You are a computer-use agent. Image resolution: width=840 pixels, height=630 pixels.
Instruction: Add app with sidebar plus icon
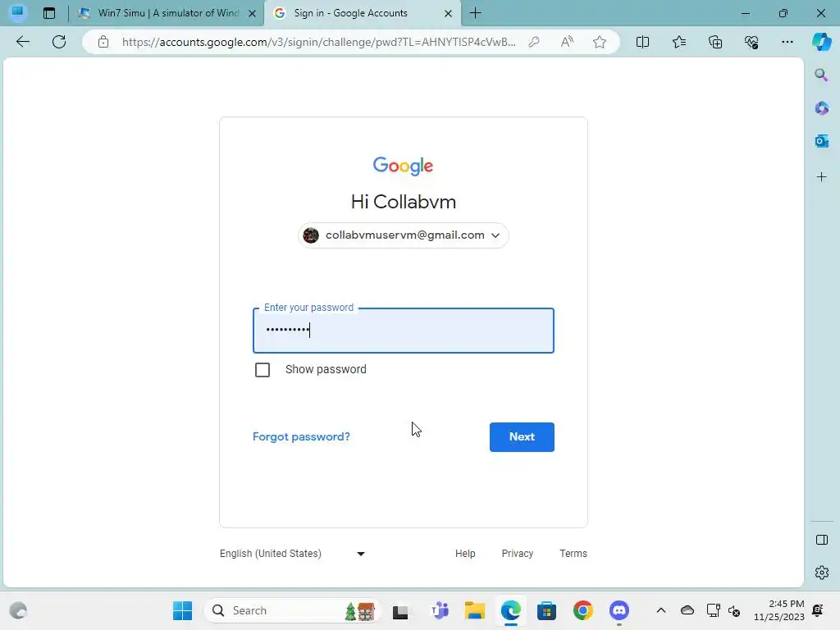(x=821, y=177)
